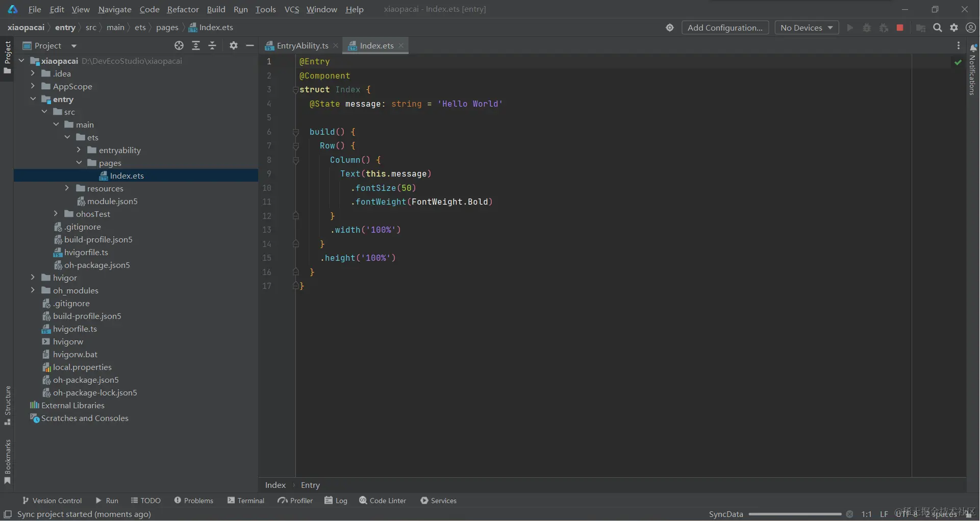Click the greyed Run play icon
The image size is (980, 521).
[850, 28]
